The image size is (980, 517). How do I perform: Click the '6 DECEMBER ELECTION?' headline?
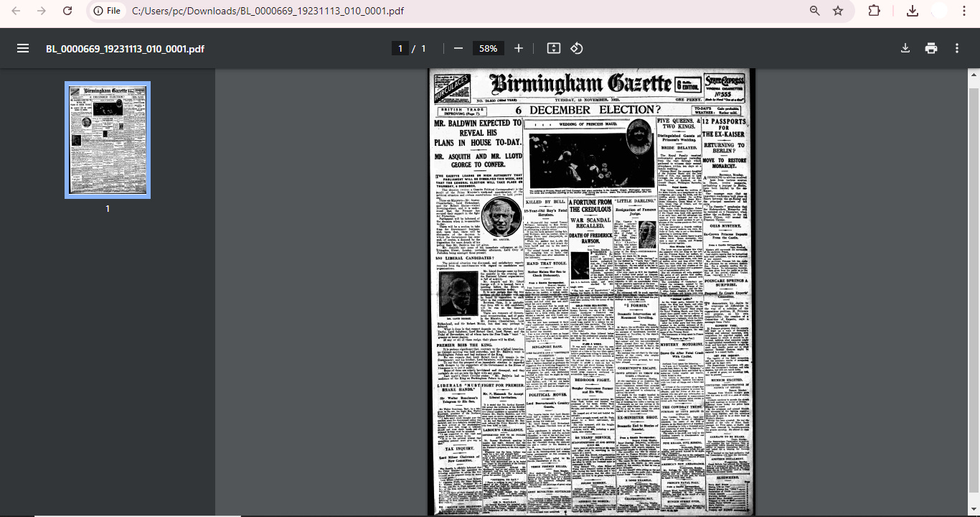588,110
